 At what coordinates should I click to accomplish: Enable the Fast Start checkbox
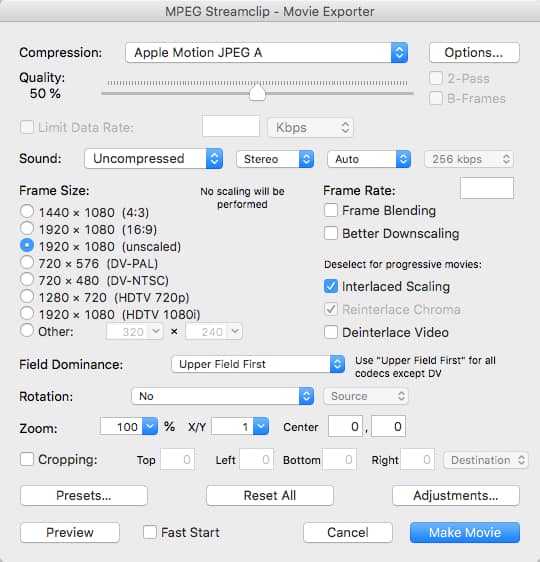tap(150, 532)
